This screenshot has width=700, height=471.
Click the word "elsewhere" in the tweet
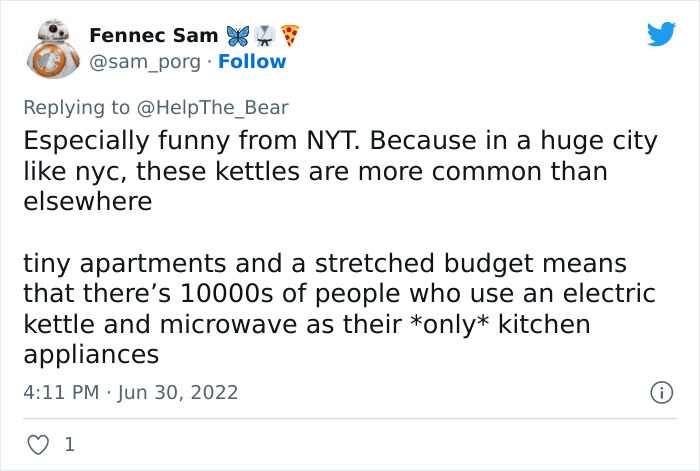pyautogui.click(x=87, y=201)
